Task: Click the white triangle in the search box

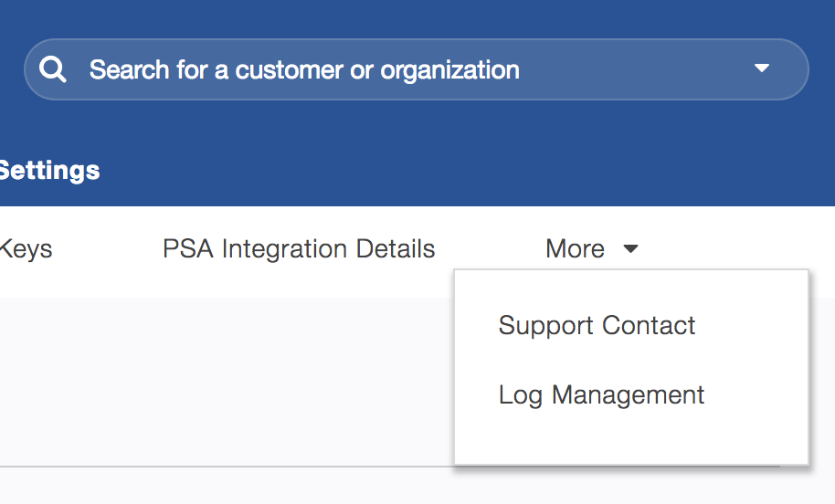Action: [x=762, y=68]
